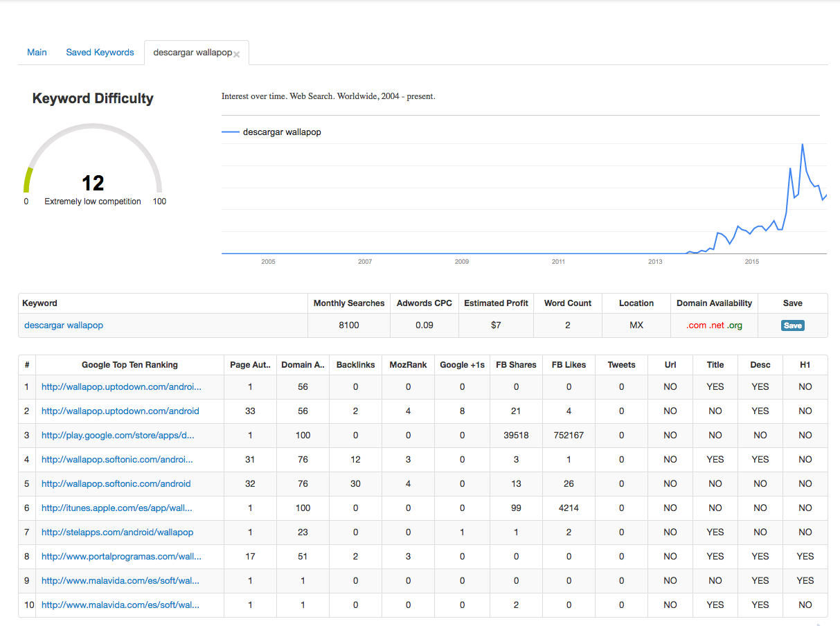The height and width of the screenshot is (626, 840).
Task: Open ranking 9 malavida.com link
Action: click(120, 581)
